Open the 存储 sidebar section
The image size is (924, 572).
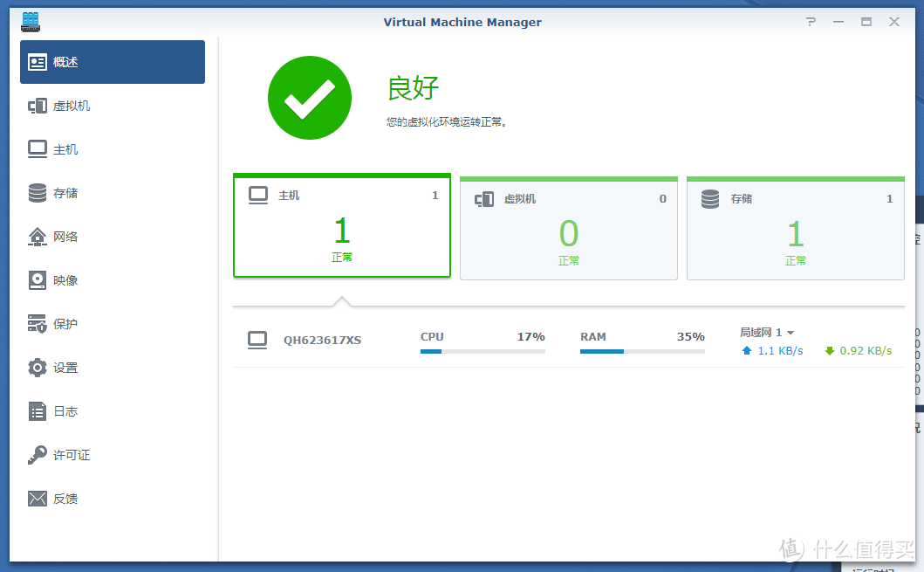[112, 193]
